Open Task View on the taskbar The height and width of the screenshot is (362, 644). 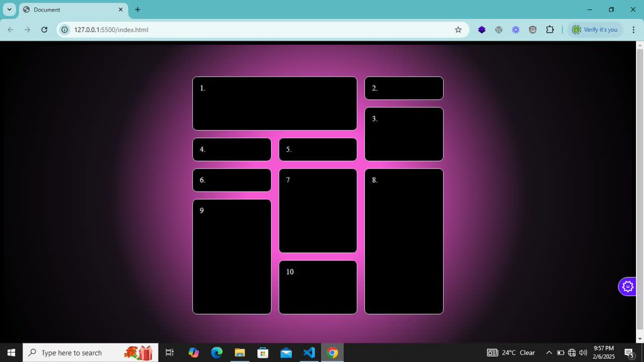[170, 352]
